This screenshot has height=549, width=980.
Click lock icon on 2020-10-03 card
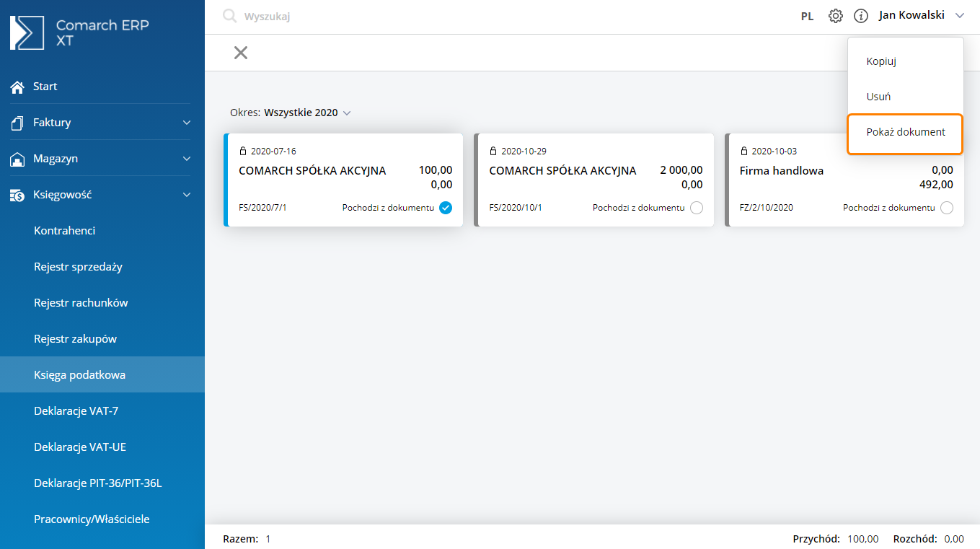point(743,151)
